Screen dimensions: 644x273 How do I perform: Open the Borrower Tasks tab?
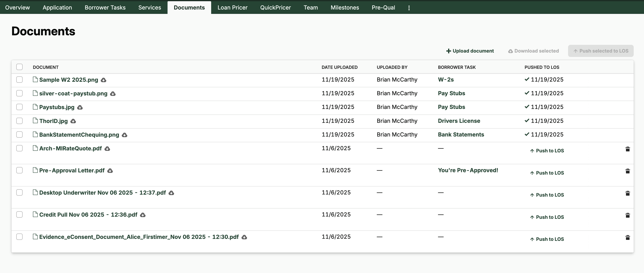point(105,8)
